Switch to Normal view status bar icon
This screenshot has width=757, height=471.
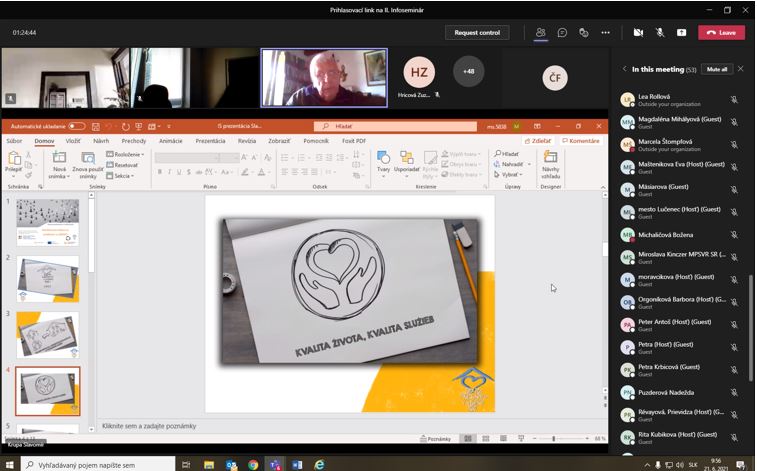pos(468,439)
